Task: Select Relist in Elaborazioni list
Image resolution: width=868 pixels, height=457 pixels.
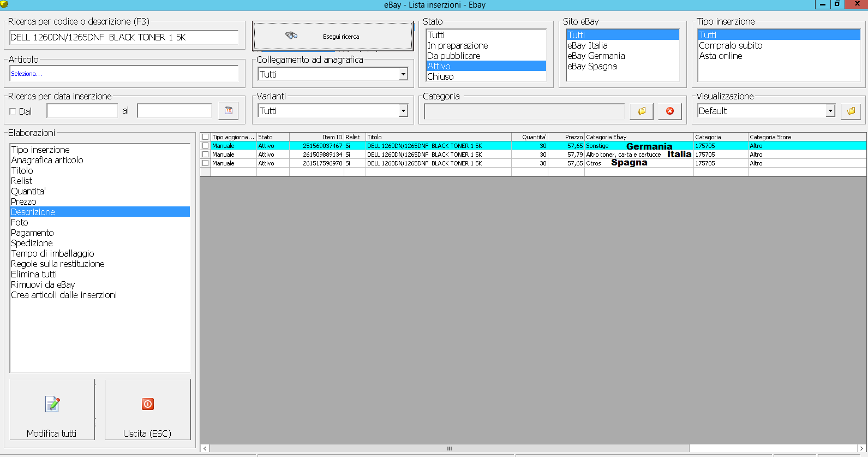Action: click(100, 181)
